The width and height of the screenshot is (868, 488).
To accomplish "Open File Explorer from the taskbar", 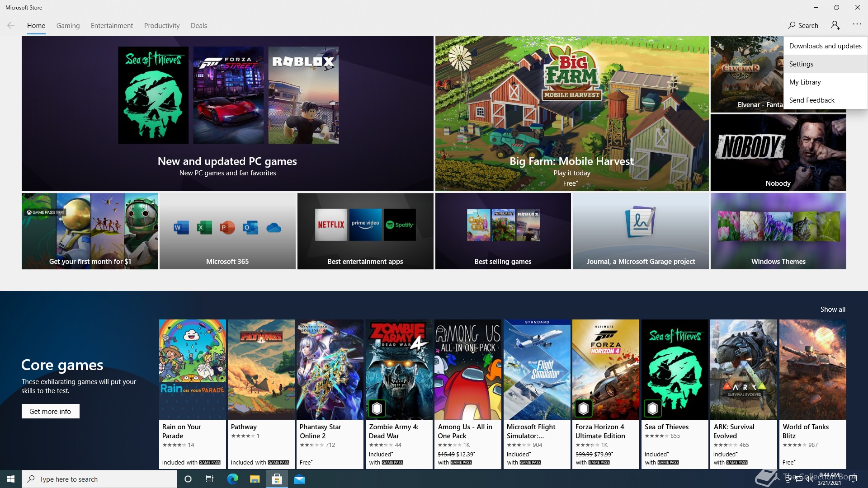I will pos(255,479).
